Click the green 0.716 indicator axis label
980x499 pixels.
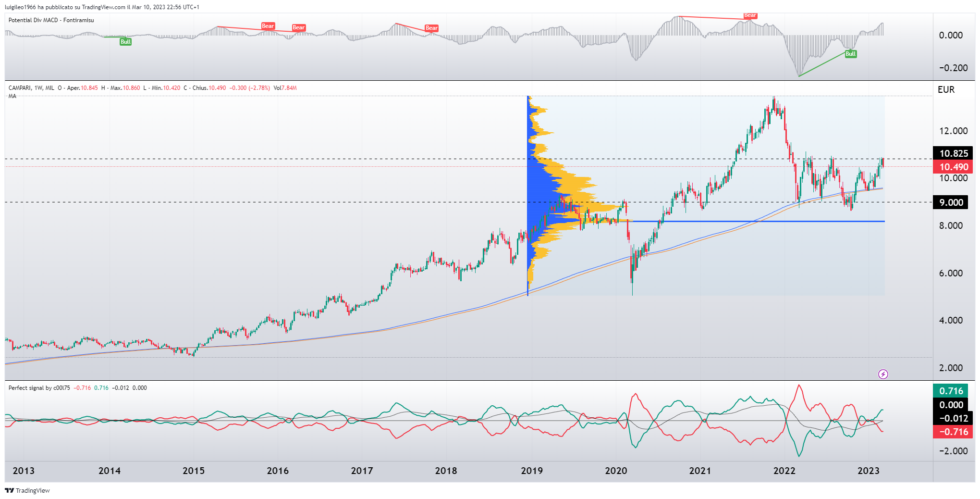tap(951, 391)
